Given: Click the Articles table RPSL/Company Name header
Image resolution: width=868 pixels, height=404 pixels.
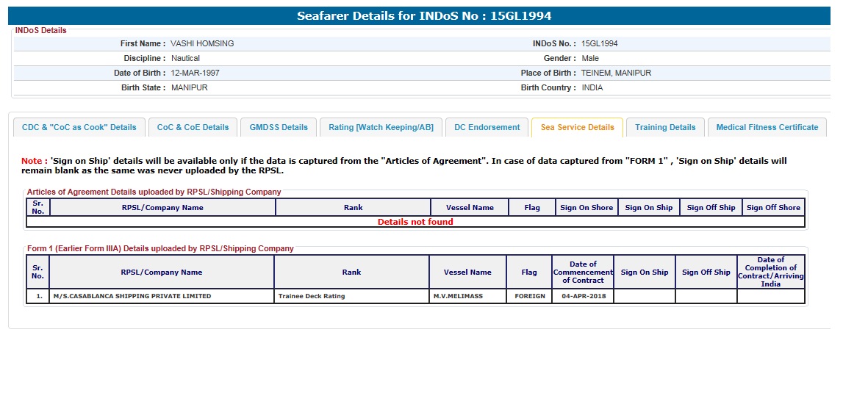Looking at the screenshot, I should (x=162, y=208).
